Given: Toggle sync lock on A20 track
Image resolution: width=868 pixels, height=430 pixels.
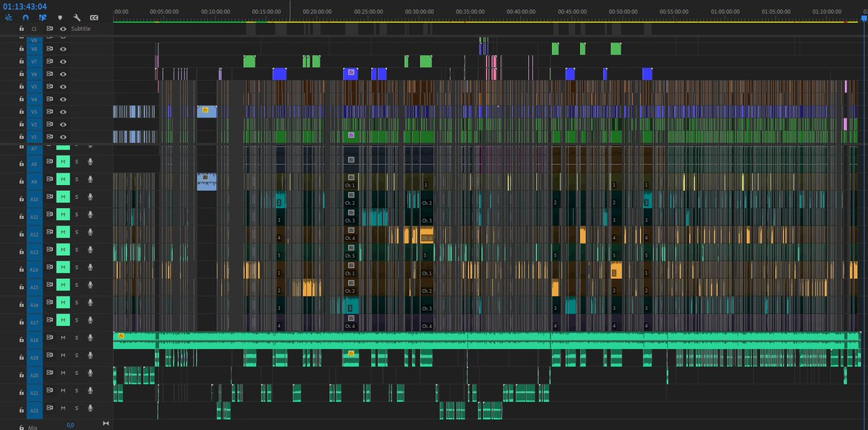Looking at the screenshot, I should coord(50,374).
